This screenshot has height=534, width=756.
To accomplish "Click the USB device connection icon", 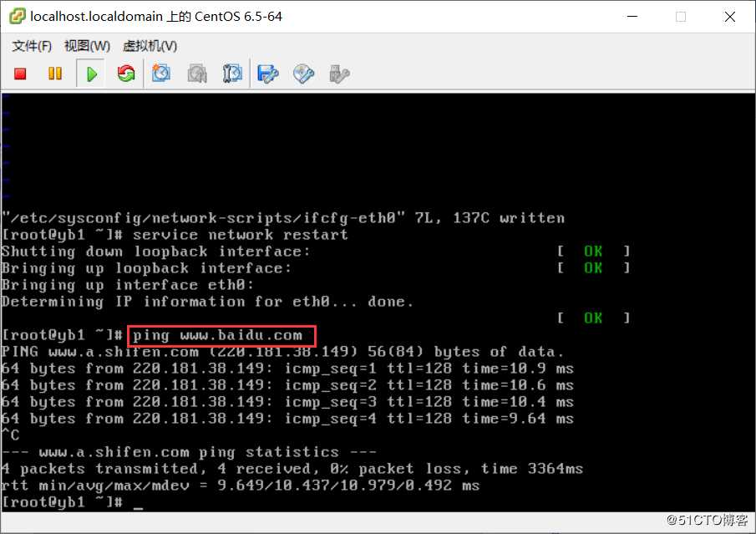I will (x=339, y=74).
